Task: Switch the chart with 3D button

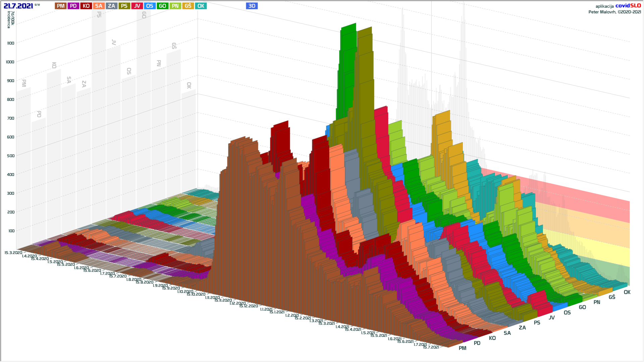Action: 252,6
